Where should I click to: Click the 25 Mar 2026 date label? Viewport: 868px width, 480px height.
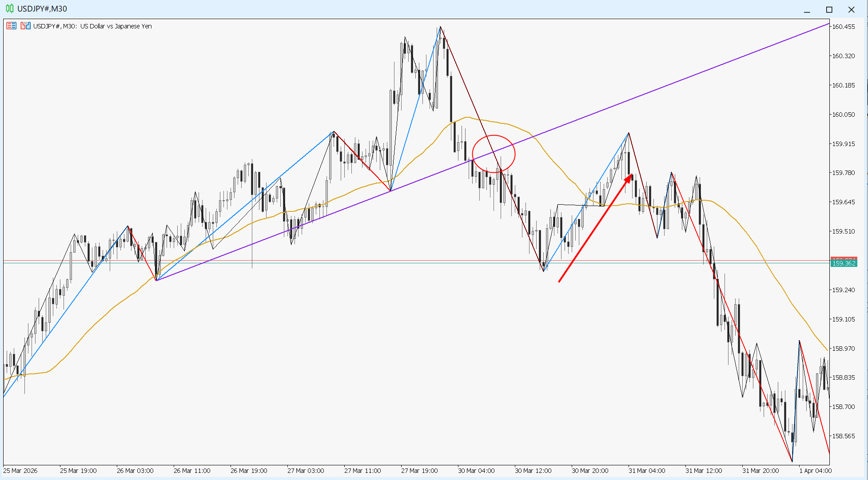coord(20,471)
